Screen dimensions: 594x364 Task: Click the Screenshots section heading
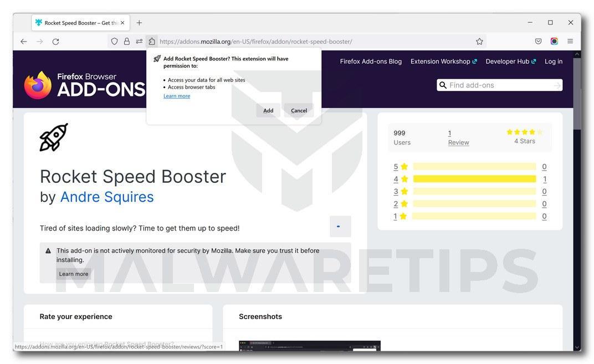[260, 317]
